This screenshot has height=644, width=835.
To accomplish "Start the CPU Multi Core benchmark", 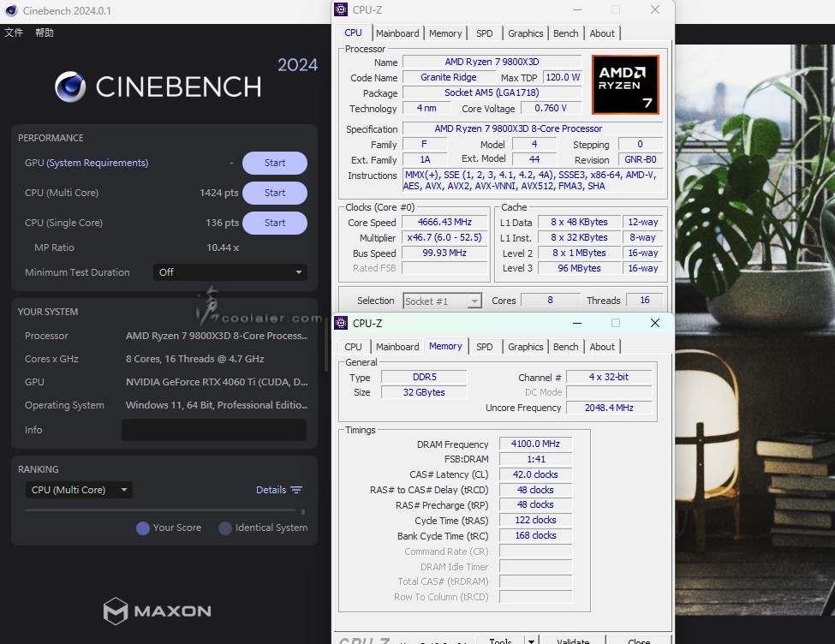I will (x=275, y=193).
